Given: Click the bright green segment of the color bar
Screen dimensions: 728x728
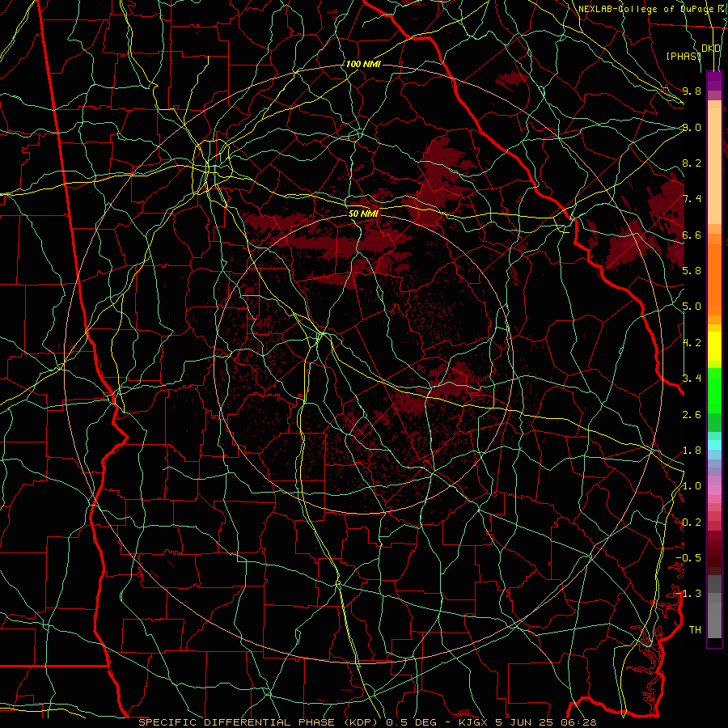Looking at the screenshot, I should click(714, 391).
